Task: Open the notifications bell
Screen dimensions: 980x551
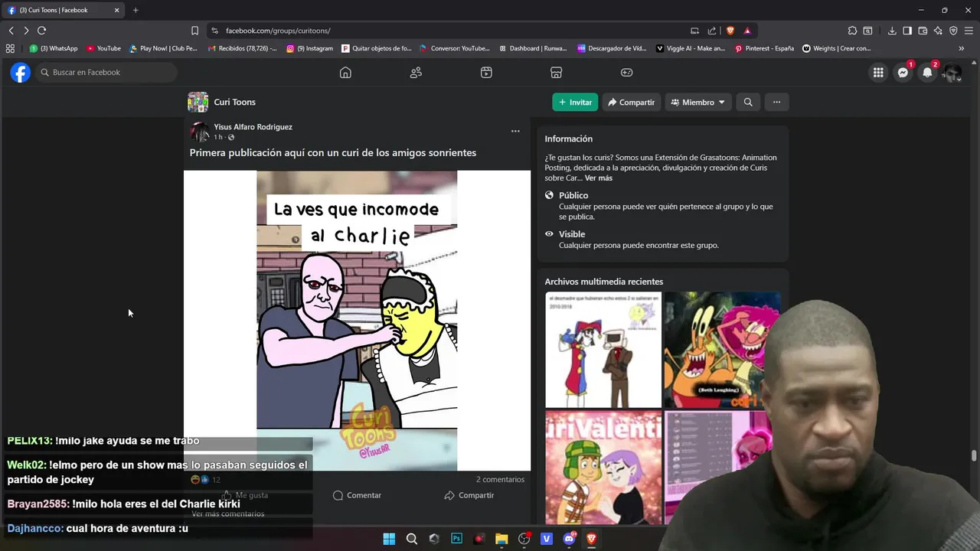Action: pos(928,72)
